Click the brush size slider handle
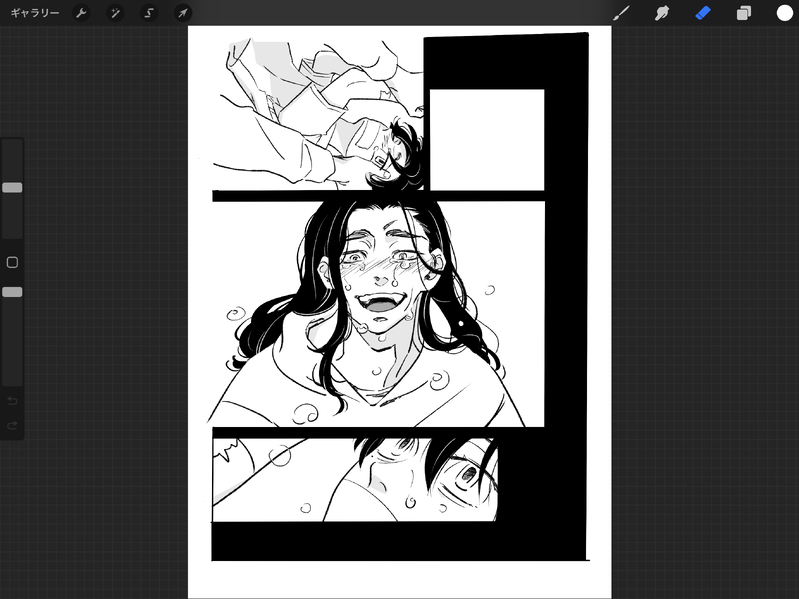Screen dimensions: 799x599 (12, 187)
